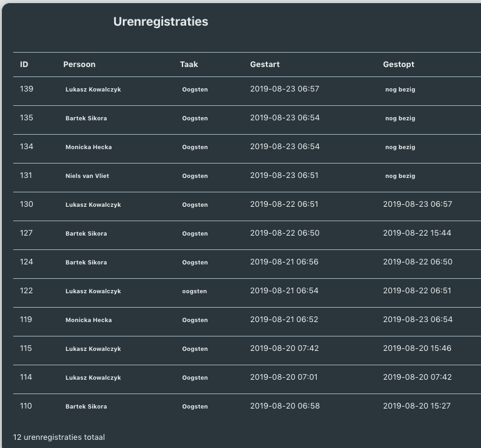Click stop time 2019-08-20 15:46 cell
The width and height of the screenshot is (481, 448).
coord(417,348)
